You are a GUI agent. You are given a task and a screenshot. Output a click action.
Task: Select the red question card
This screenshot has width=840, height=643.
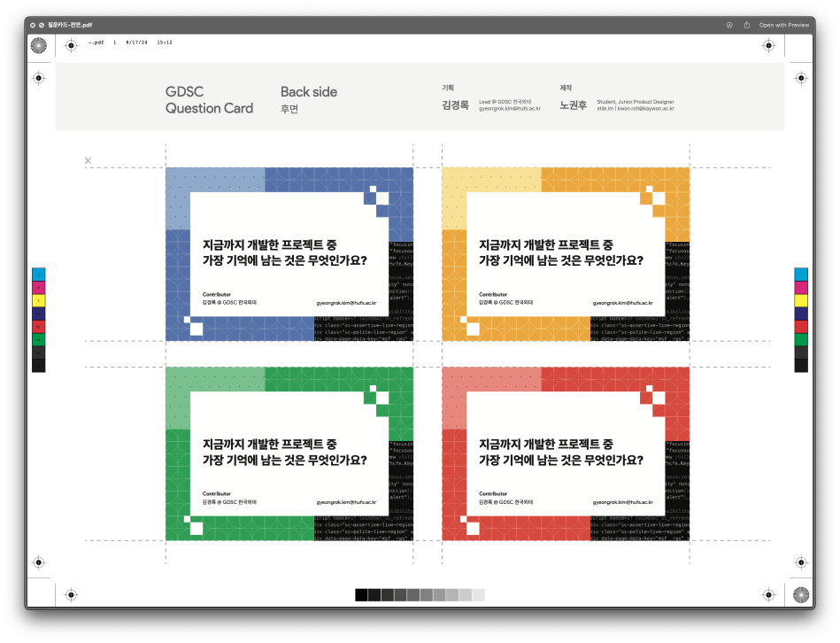565,453
